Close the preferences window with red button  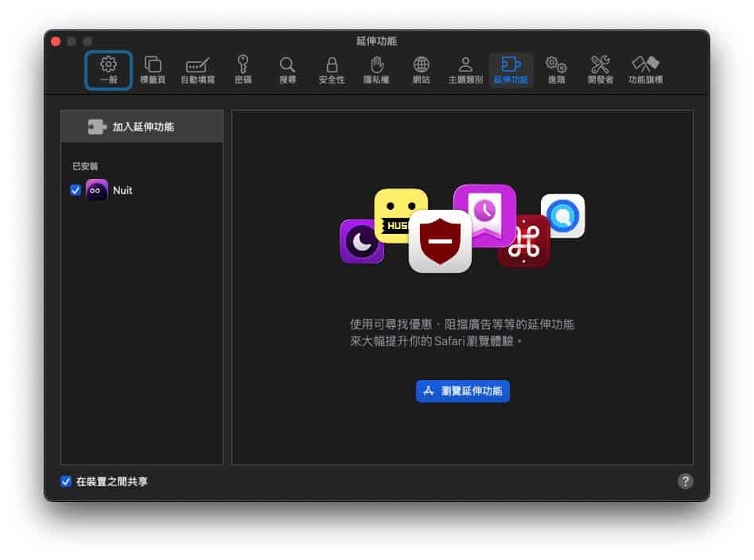56,41
